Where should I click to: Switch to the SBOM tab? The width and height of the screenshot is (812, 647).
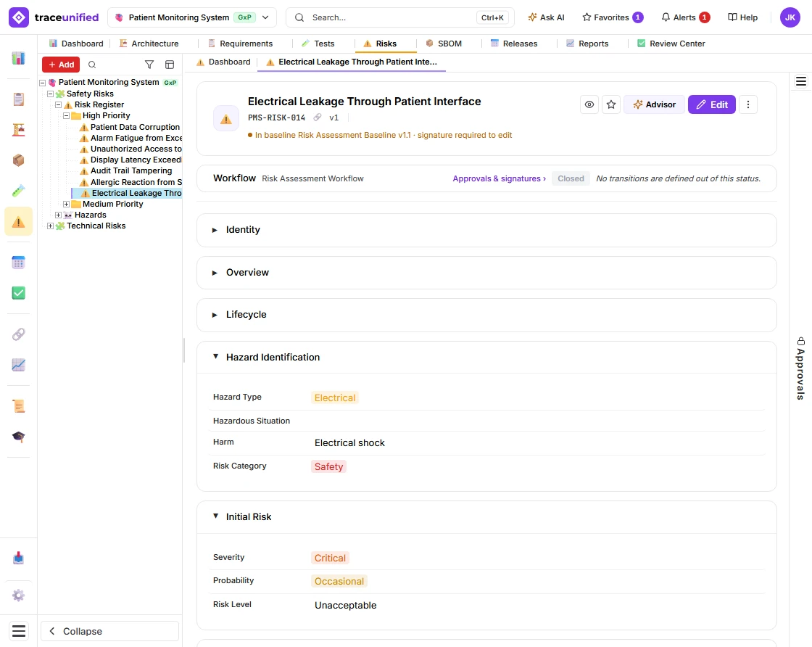pyautogui.click(x=443, y=44)
